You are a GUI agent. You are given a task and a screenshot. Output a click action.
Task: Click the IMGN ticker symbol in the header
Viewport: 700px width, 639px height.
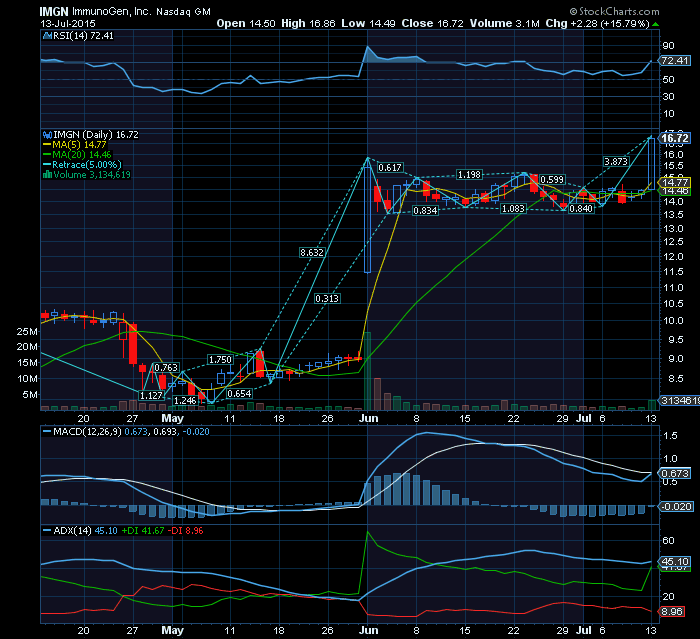(54, 12)
